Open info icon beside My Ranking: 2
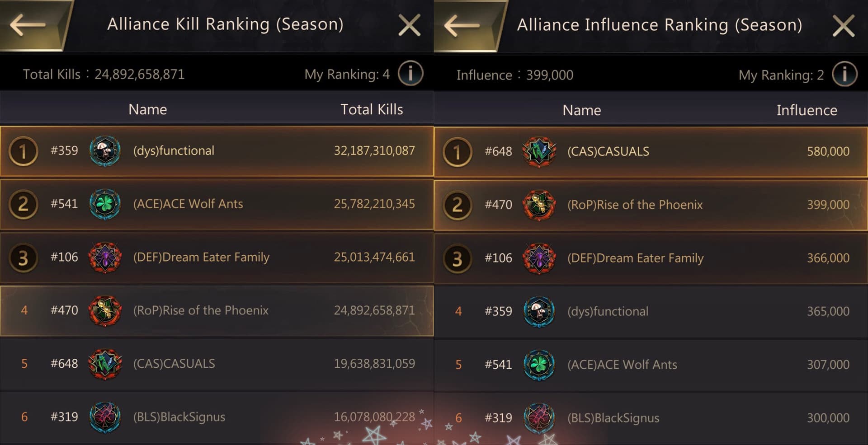Image resolution: width=868 pixels, height=445 pixels. (x=844, y=74)
